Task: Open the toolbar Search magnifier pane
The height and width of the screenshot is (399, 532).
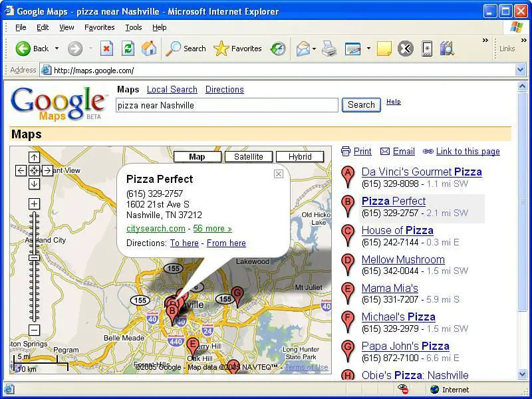Action: 186,49
